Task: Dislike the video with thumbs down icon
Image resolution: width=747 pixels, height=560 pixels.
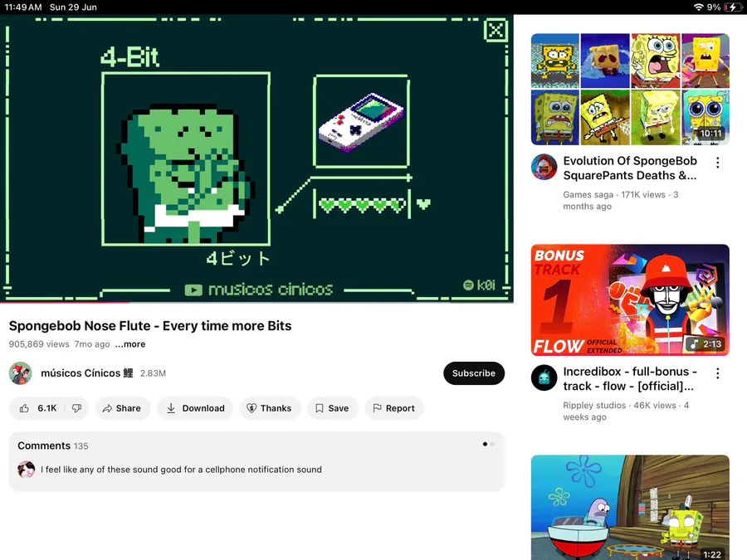Action: (76, 408)
